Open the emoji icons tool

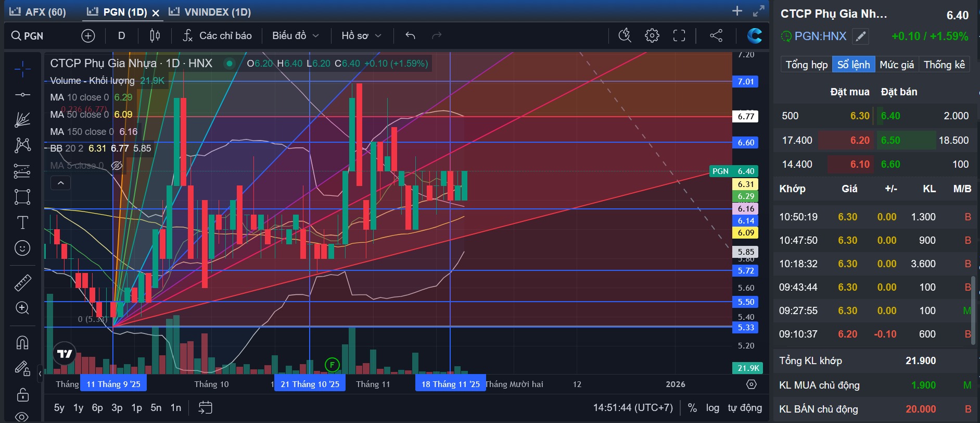point(22,248)
